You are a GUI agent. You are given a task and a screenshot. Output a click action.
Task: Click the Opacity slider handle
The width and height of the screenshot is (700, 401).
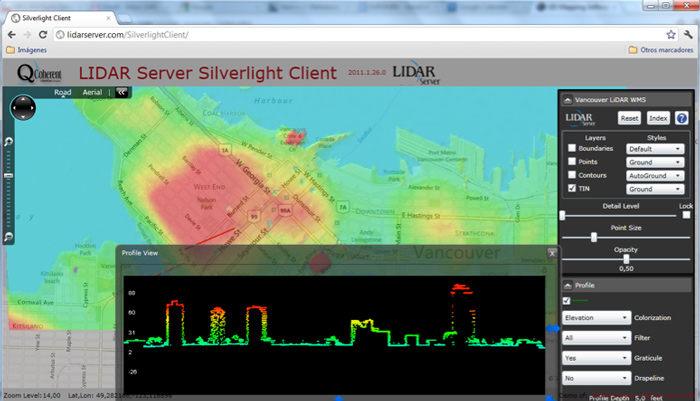[x=626, y=259]
